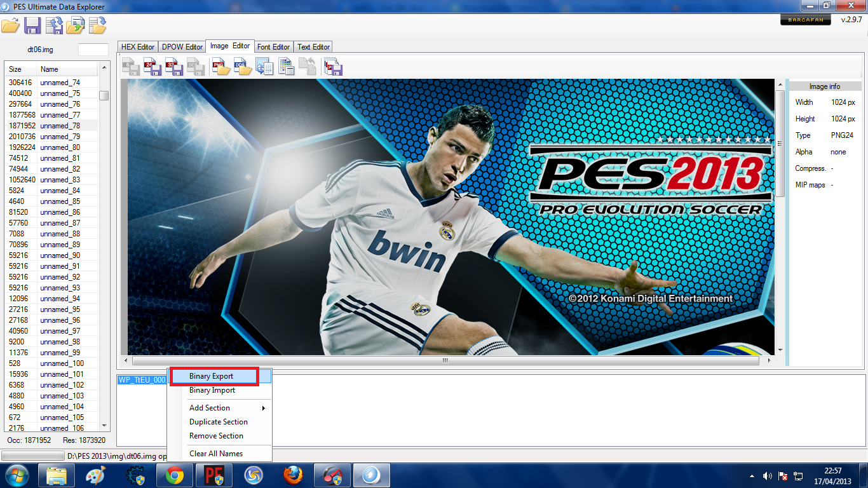Image resolution: width=868 pixels, height=488 pixels.
Task: Select the unnamed_74 file row
Action: point(51,83)
